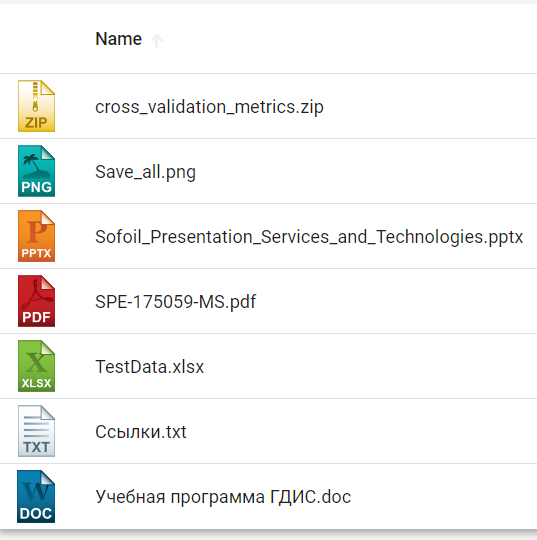Open Учебная программа ГДИС.doc file name
The height and width of the screenshot is (540, 537).
tap(223, 497)
